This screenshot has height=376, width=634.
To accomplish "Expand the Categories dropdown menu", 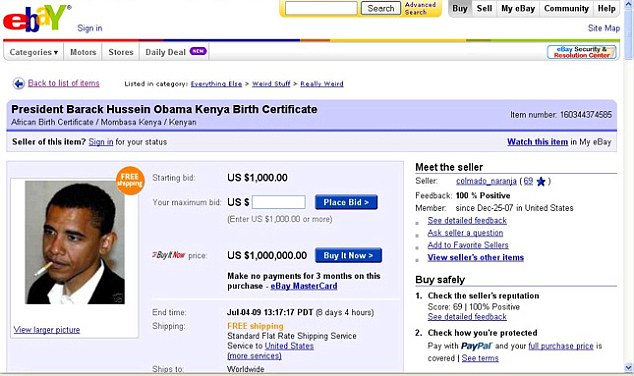I will click(34, 52).
